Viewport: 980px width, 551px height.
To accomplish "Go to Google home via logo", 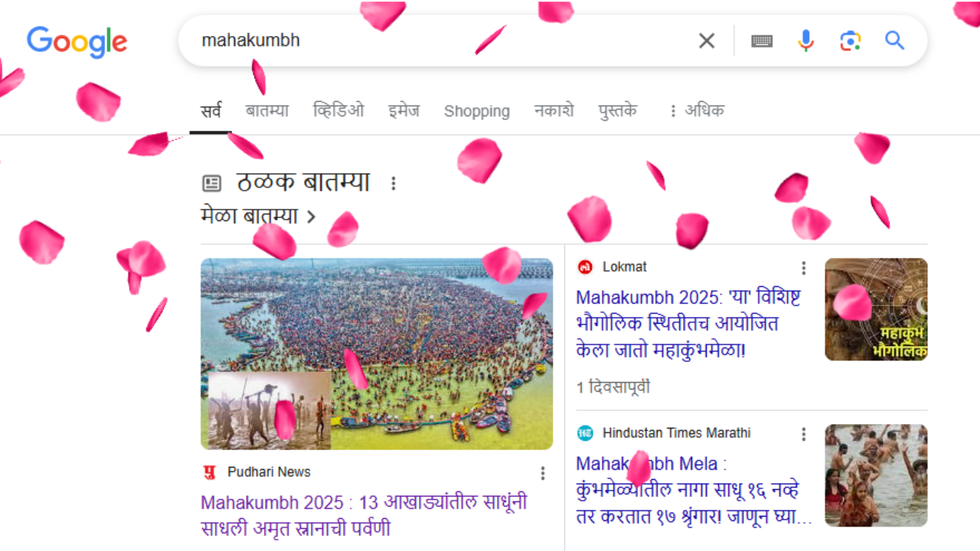I will coord(77,42).
